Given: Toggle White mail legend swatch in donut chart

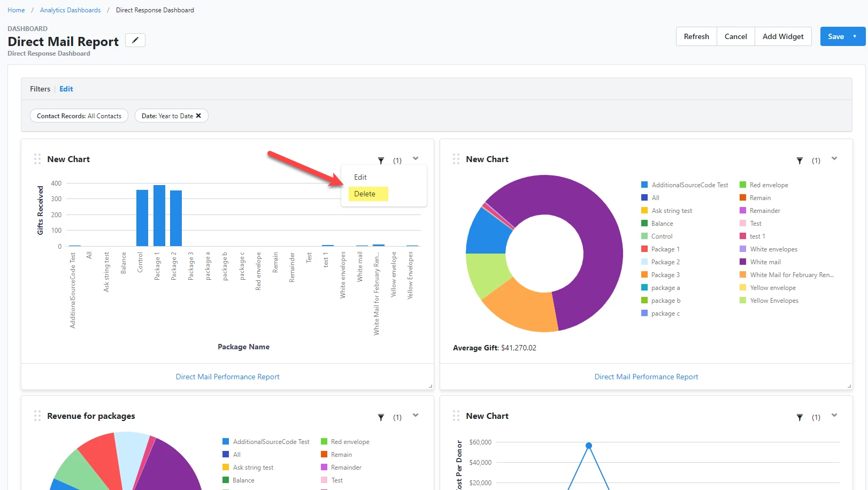Looking at the screenshot, I should tap(743, 262).
